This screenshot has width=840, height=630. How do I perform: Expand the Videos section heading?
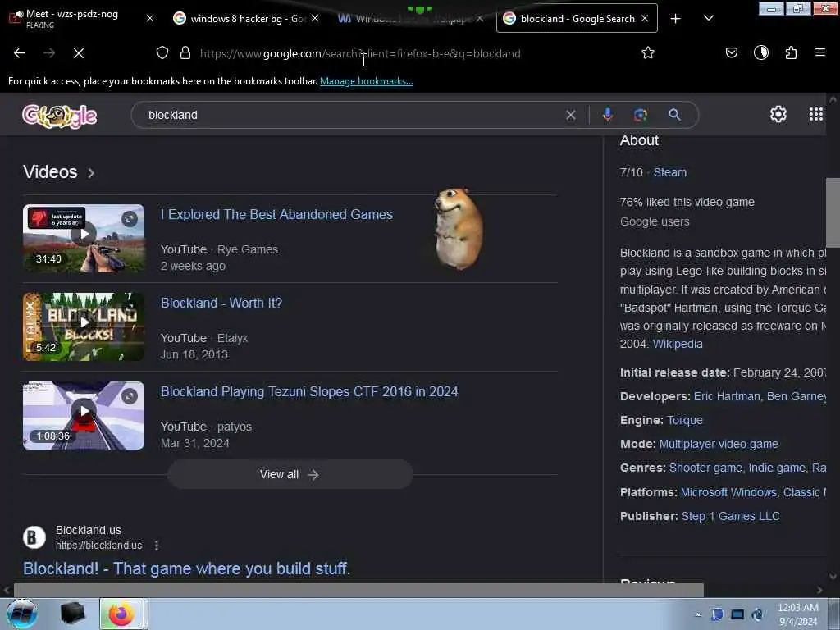pos(59,172)
